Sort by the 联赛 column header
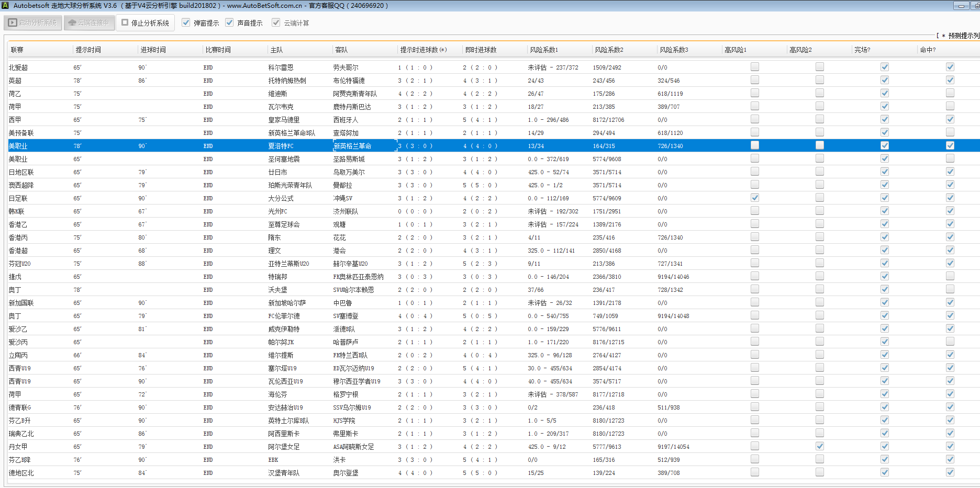The width and height of the screenshot is (980, 488). (x=17, y=50)
